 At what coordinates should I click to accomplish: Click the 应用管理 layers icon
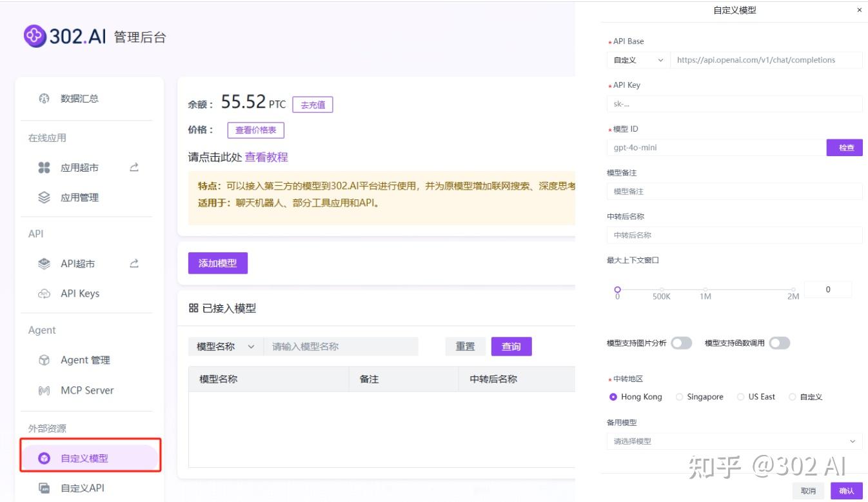(44, 197)
